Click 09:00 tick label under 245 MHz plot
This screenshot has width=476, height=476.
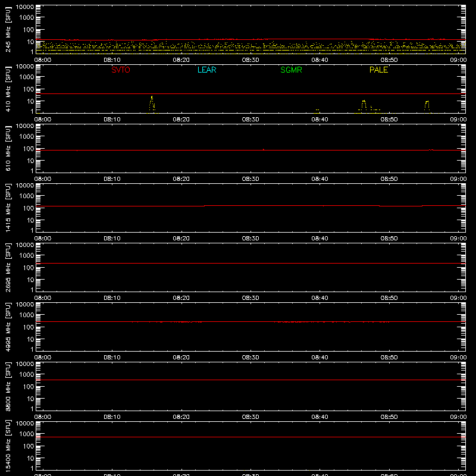pos(458,60)
